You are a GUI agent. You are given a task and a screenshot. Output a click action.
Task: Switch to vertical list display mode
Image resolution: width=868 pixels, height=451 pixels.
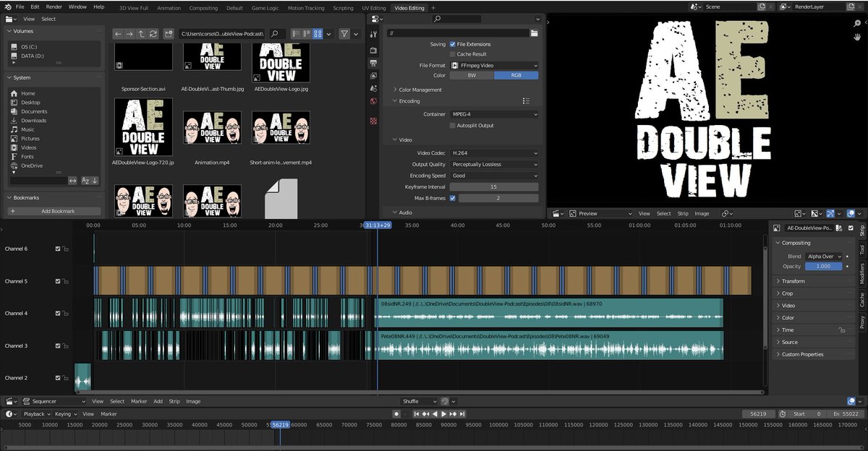[296, 34]
